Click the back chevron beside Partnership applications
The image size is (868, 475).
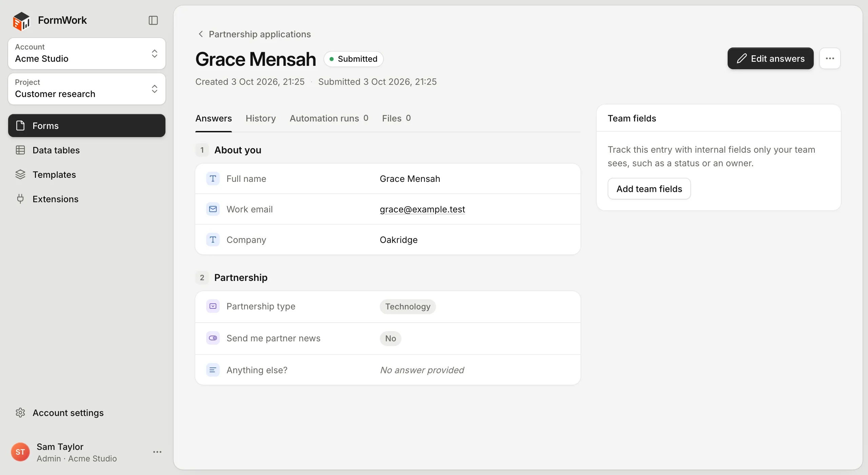[201, 34]
